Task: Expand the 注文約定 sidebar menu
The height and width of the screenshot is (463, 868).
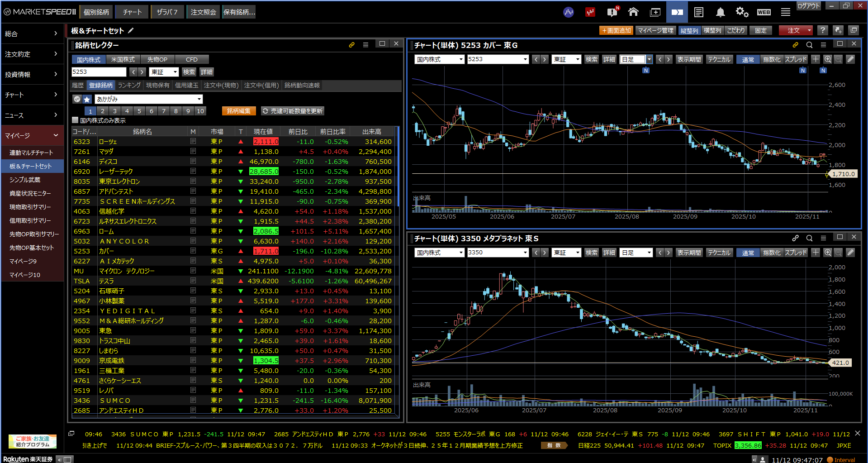Action: click(x=32, y=54)
